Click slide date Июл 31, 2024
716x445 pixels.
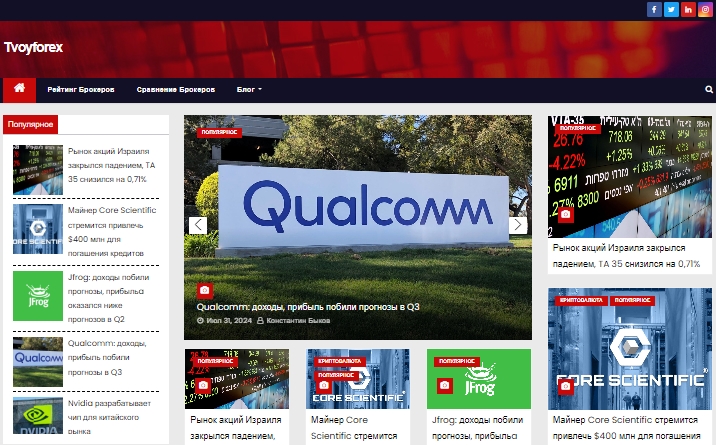pyautogui.click(x=224, y=320)
